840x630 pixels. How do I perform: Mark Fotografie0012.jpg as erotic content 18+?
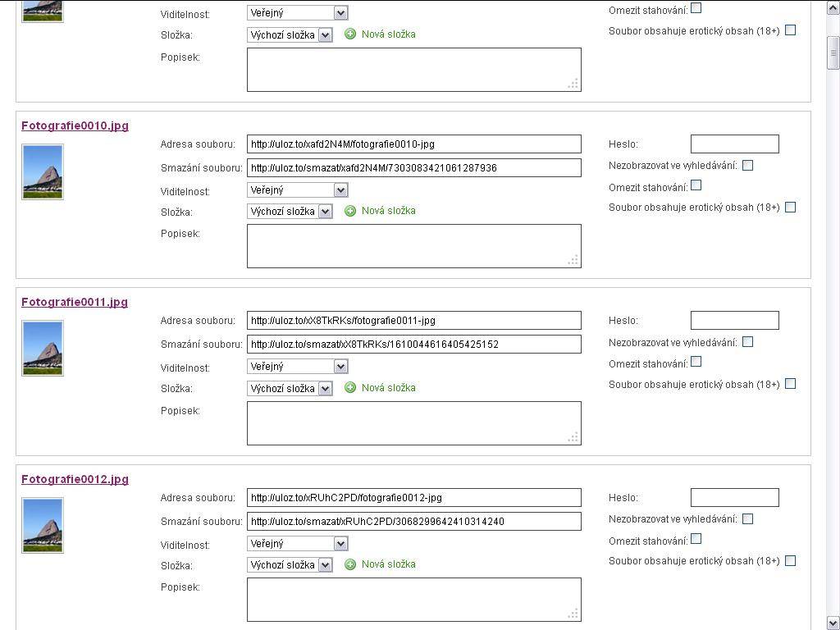coord(790,561)
